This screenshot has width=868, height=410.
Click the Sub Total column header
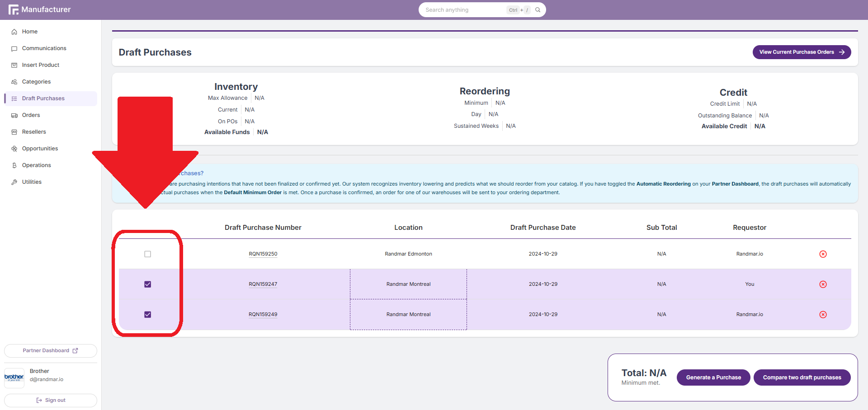661,228
